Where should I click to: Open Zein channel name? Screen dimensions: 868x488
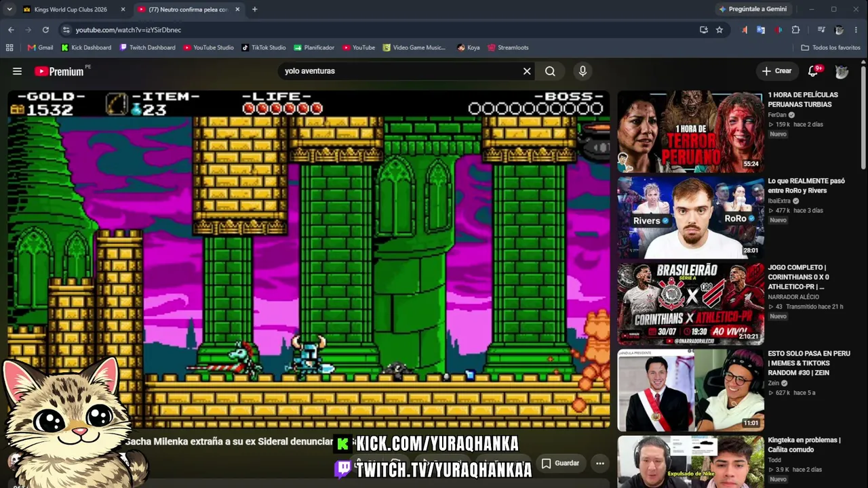tap(773, 383)
